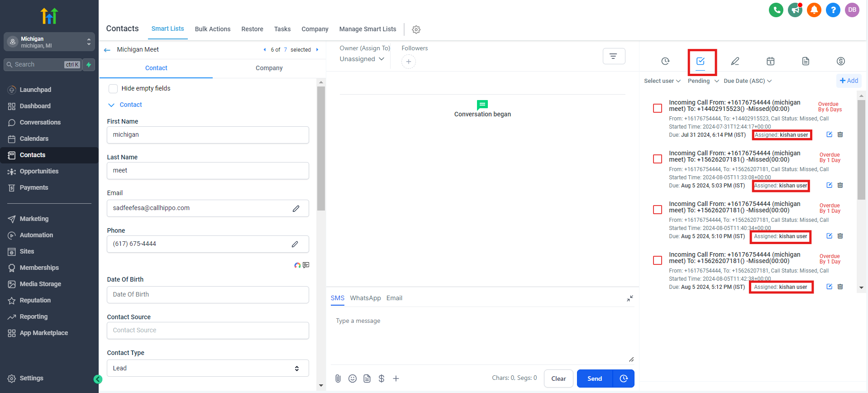Open the help question mark icon
Image resolution: width=868 pixels, height=393 pixels.
833,10
